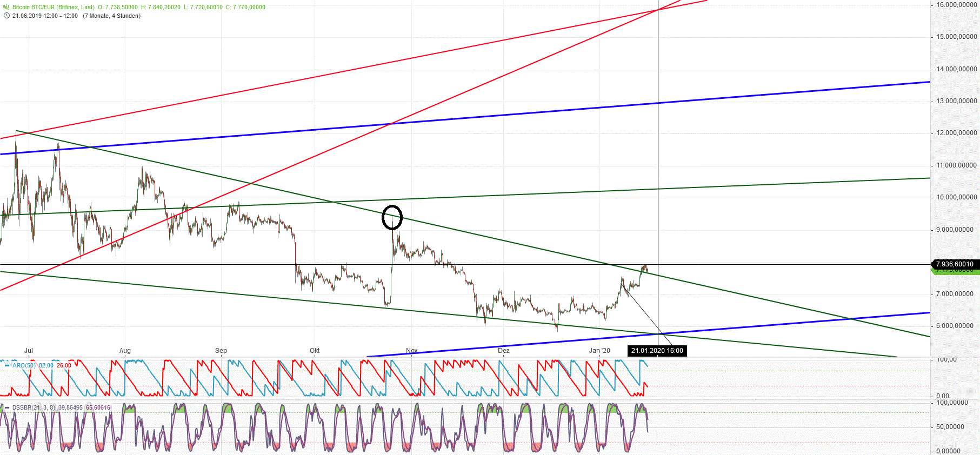This screenshot has height=455, width=980.
Task: Click the high price value H: 7.840,20020
Action: pos(161,8)
